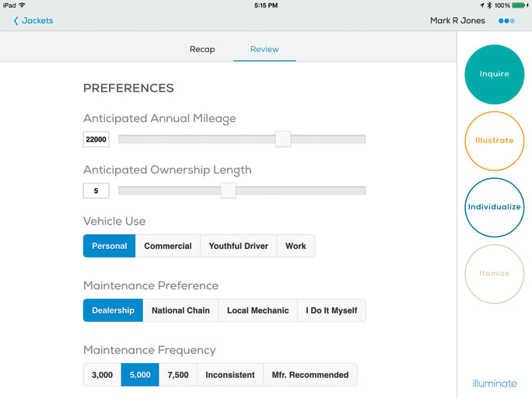This screenshot has height=399, width=532.
Task: Click the three-dot page indicator
Action: pos(506,21)
